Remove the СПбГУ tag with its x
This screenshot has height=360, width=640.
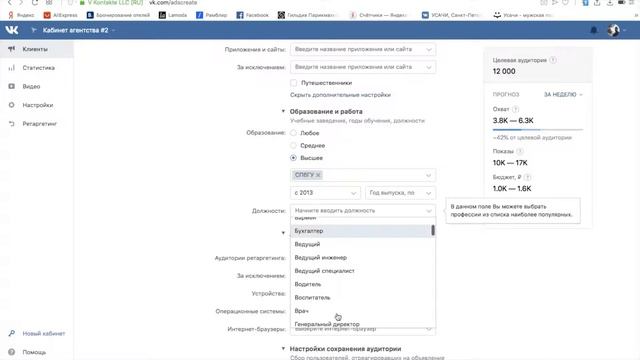click(x=318, y=175)
